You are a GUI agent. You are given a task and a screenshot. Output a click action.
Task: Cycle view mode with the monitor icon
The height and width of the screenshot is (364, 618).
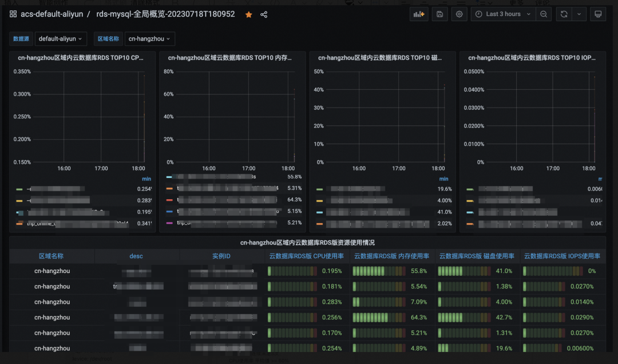point(598,14)
